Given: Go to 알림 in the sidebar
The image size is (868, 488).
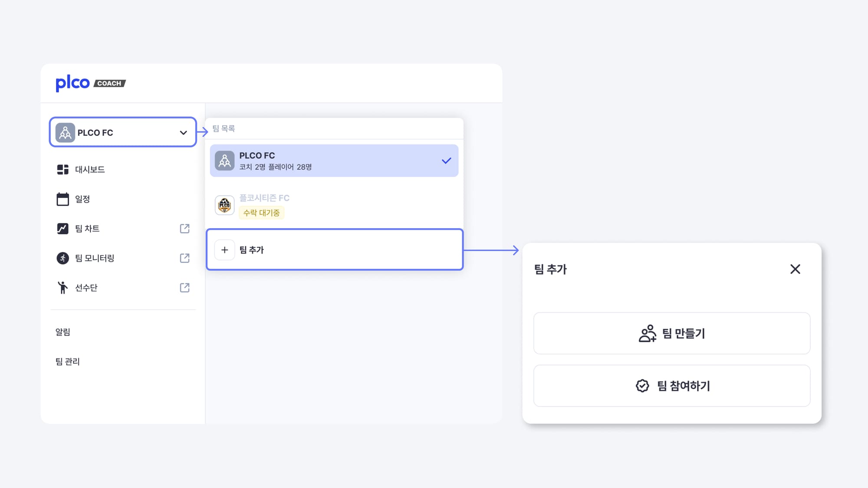Looking at the screenshot, I should pyautogui.click(x=63, y=332).
